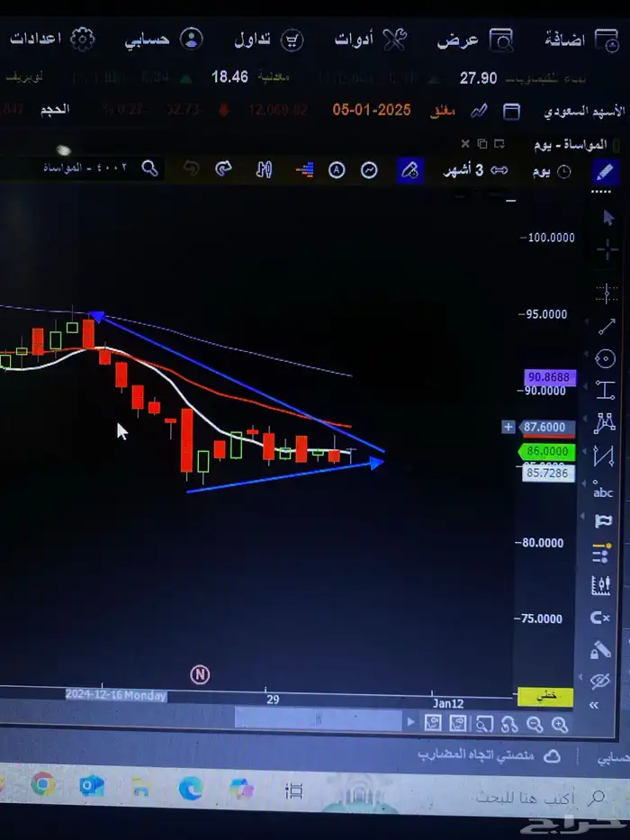Click the redo arrow in chart toolbar
630x840 pixels.
click(223, 168)
